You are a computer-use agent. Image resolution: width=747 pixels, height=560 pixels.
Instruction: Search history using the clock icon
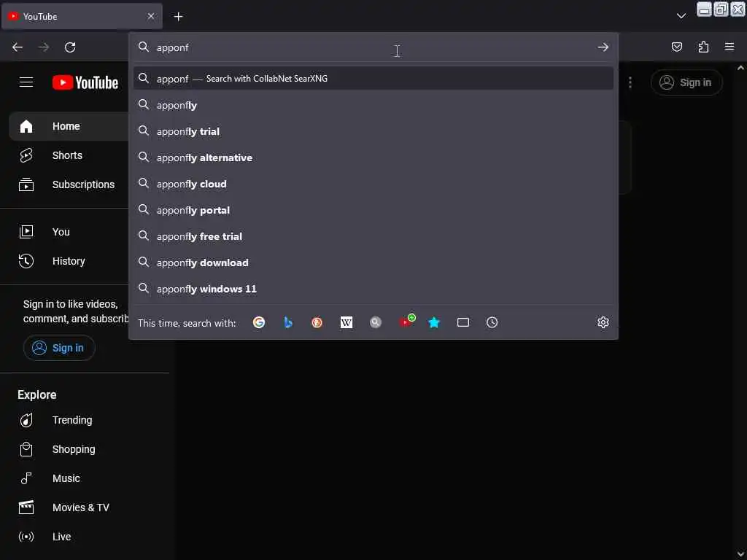492,322
